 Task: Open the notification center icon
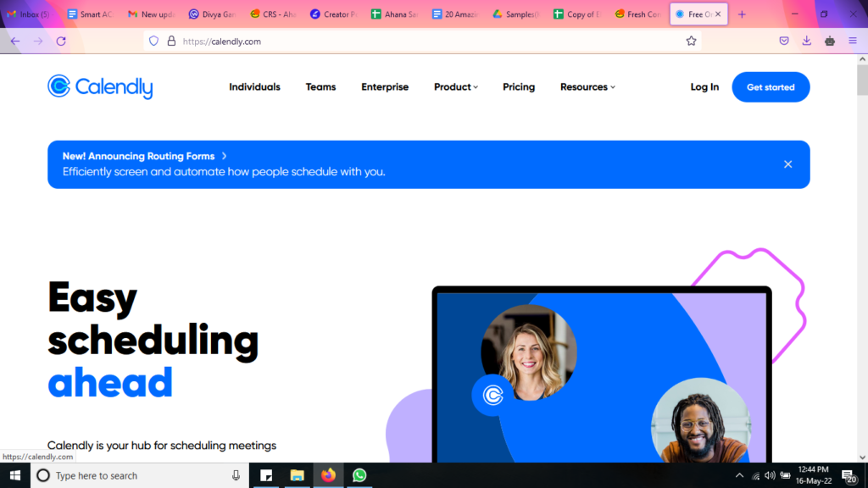(849, 476)
